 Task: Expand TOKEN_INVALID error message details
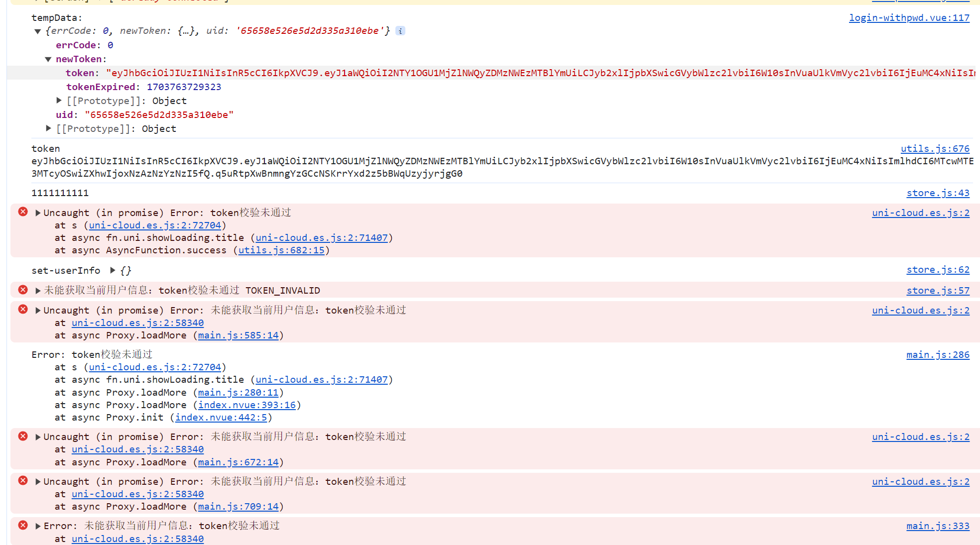coord(38,291)
